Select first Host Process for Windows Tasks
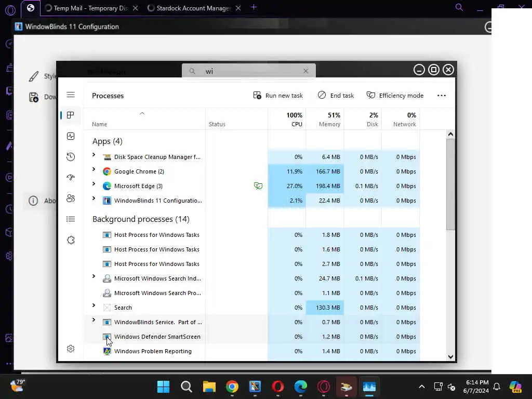 251,235
